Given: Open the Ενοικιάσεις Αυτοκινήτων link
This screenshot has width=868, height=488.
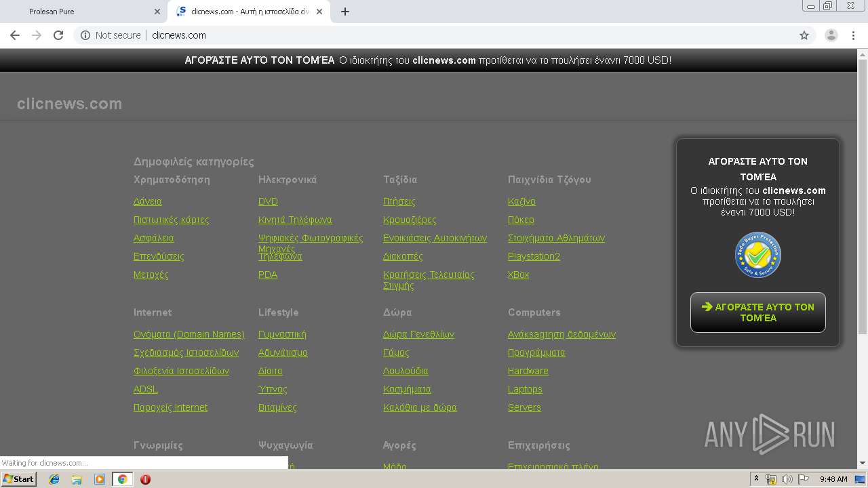Looking at the screenshot, I should (x=435, y=238).
